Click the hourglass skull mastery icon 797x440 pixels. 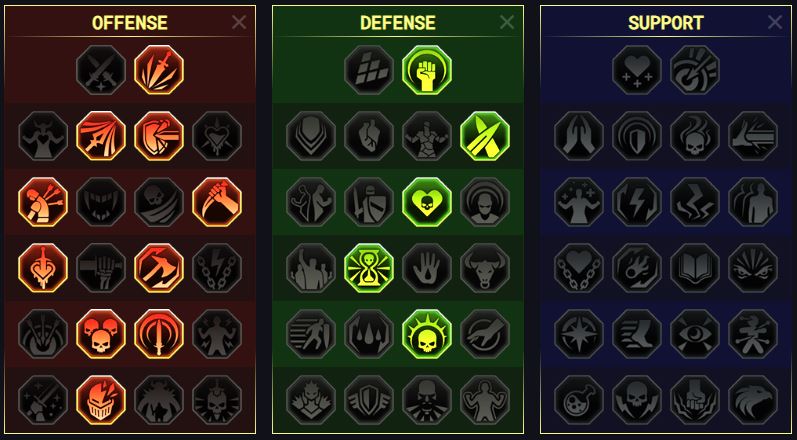pyautogui.click(x=369, y=268)
